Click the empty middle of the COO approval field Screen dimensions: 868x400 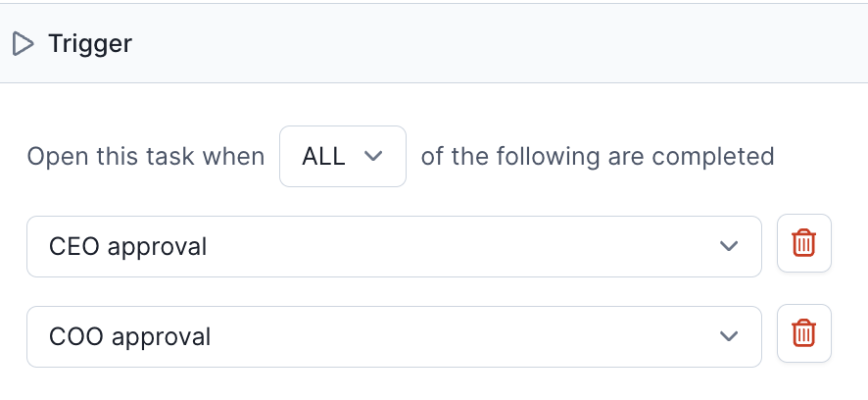pos(459,337)
